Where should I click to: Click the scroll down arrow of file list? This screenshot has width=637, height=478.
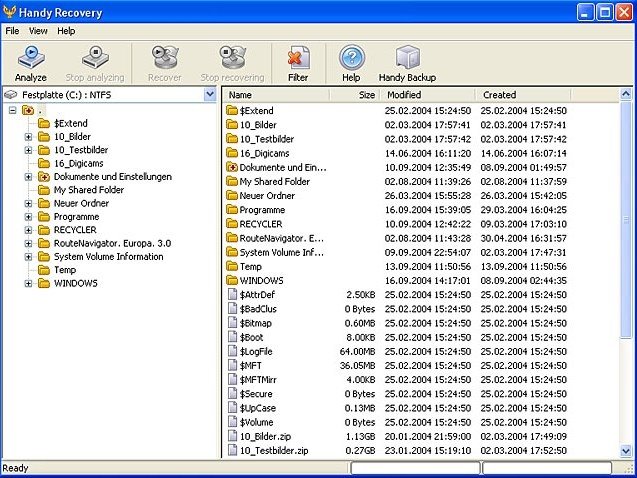coord(626,450)
